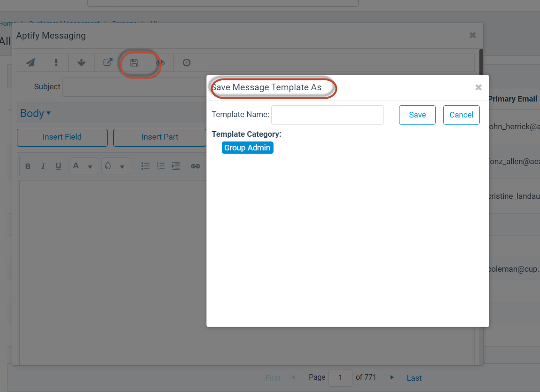Close the Save Message Template As dialog
Screen dimensions: 540x392
coord(478,87)
